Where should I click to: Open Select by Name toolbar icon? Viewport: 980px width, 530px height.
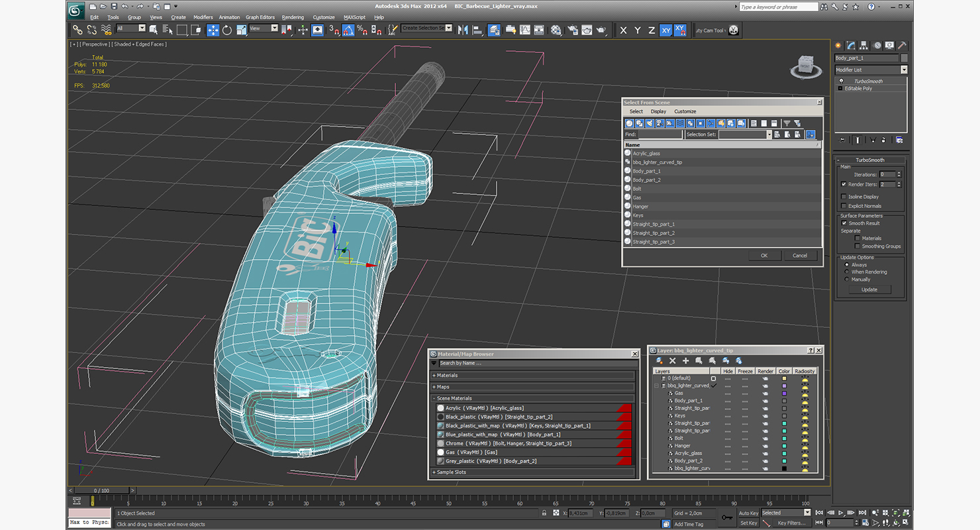click(x=168, y=30)
